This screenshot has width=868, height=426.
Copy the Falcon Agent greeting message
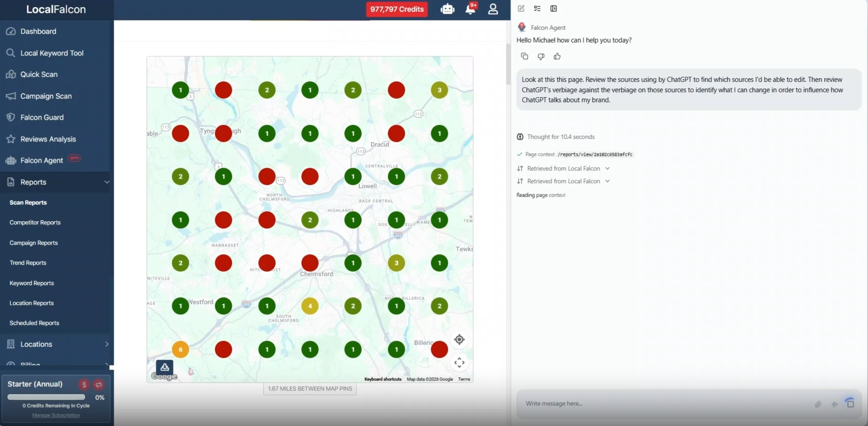[524, 56]
